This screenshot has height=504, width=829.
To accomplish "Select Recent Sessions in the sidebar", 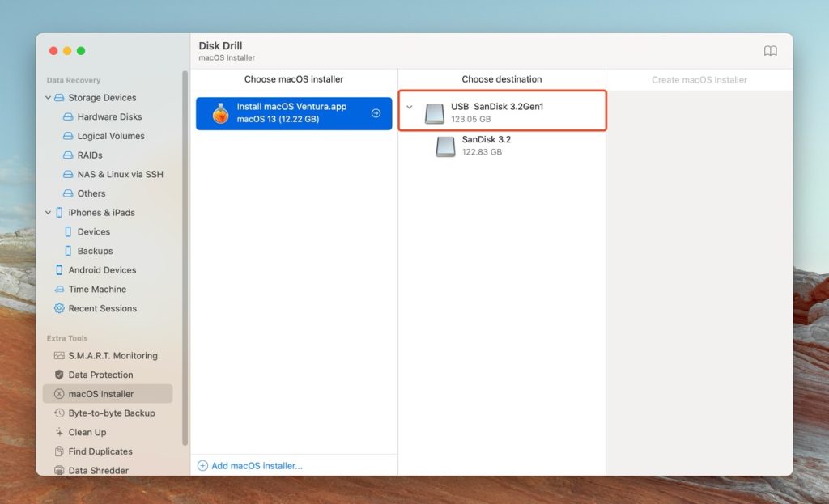I will pos(101,308).
